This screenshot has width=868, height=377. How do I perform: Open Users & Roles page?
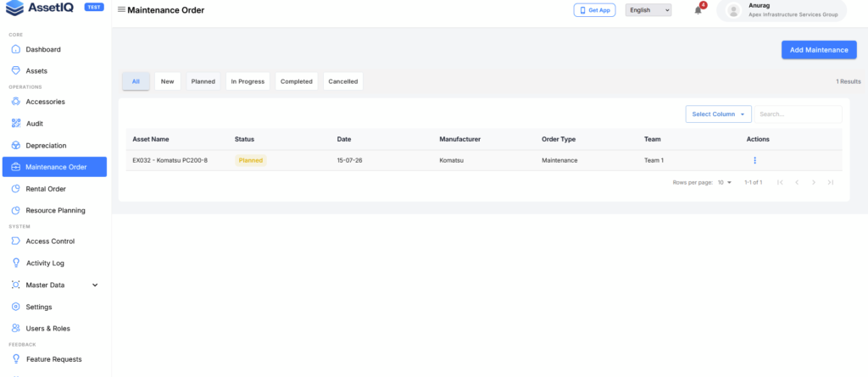[48, 328]
